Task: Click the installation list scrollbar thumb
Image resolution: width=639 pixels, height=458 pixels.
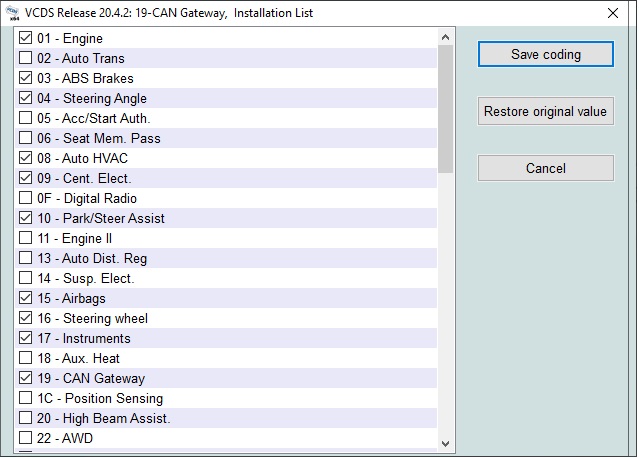Action: (x=445, y=109)
